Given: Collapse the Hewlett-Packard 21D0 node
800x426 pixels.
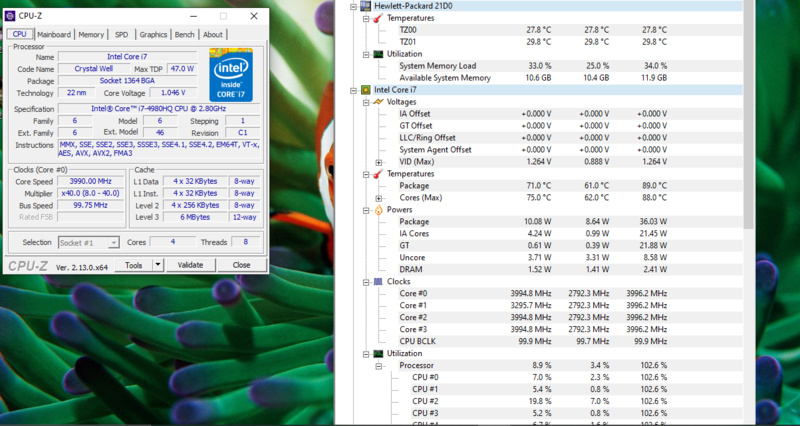Looking at the screenshot, I should 353,6.
